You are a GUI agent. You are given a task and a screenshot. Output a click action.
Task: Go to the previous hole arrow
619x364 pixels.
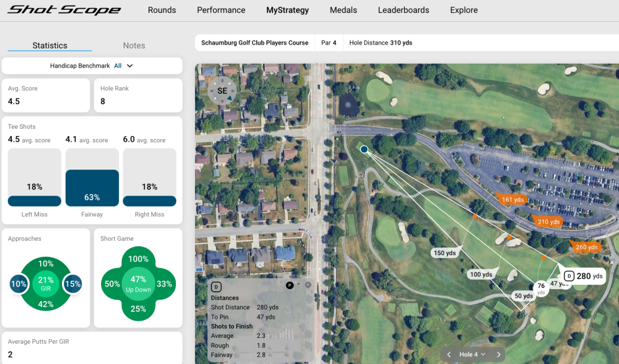click(450, 355)
